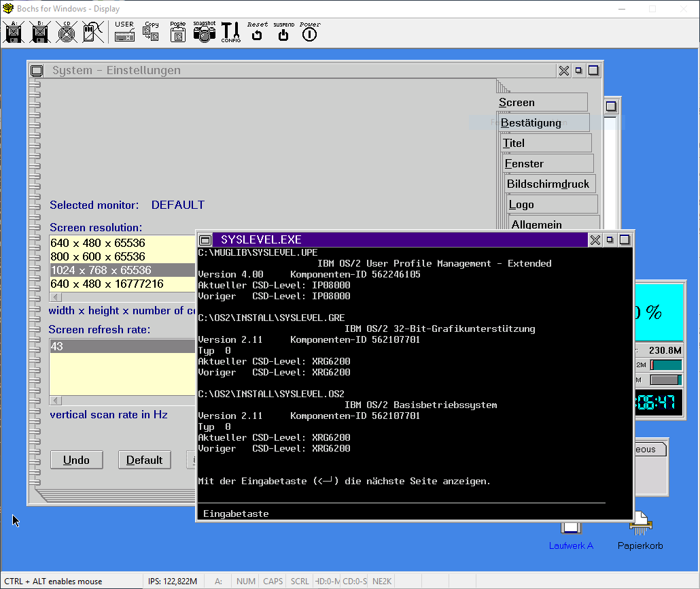Click the NE2K network indicator in status bar
This screenshot has width=700, height=589.
click(x=382, y=582)
